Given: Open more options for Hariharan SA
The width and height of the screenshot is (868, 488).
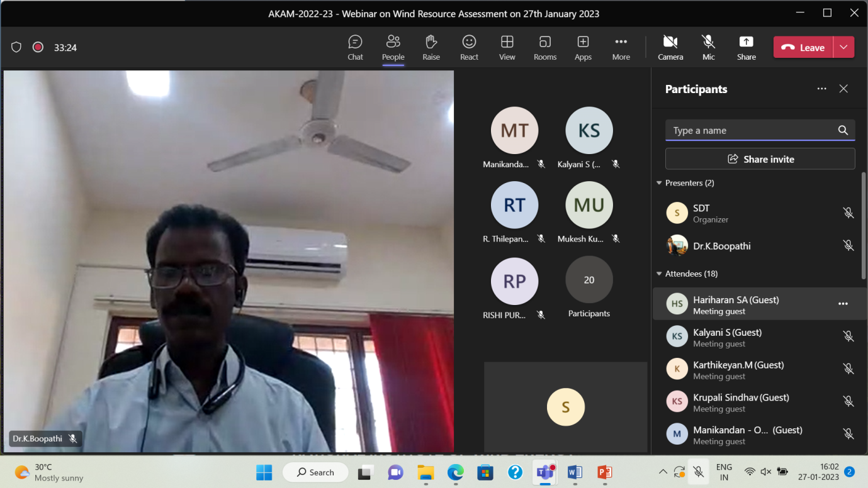Looking at the screenshot, I should pos(843,304).
